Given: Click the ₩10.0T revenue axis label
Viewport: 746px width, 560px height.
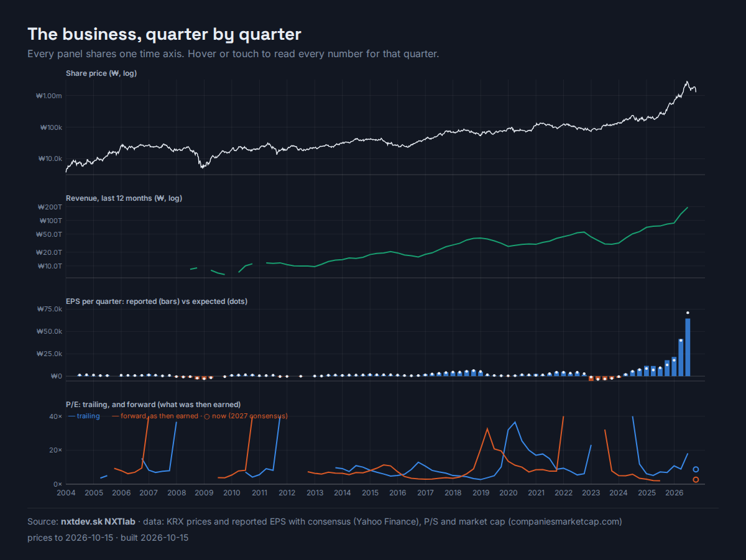Looking at the screenshot, I should (50, 266).
